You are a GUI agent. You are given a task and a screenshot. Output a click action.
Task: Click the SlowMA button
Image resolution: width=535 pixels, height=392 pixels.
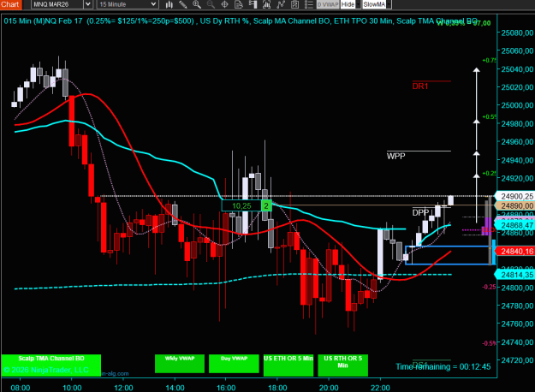coord(374,4)
